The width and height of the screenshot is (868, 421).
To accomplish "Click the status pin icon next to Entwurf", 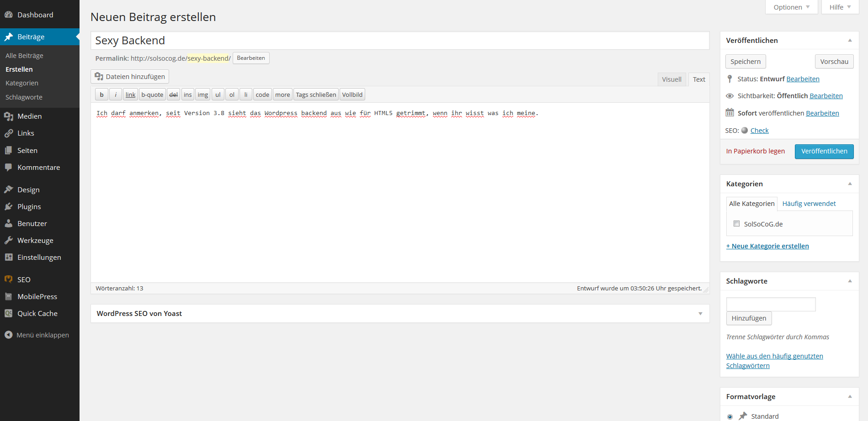I will coord(730,79).
